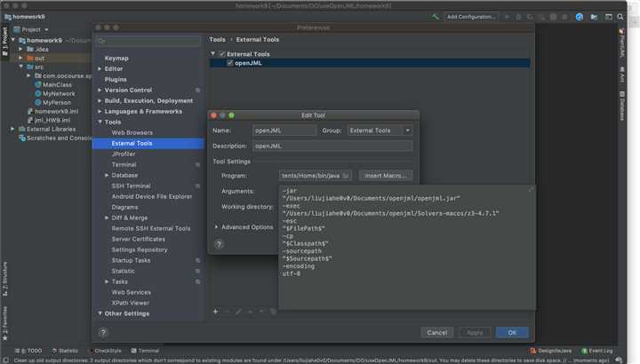Open the TODO tab in bottom bar

(28, 351)
